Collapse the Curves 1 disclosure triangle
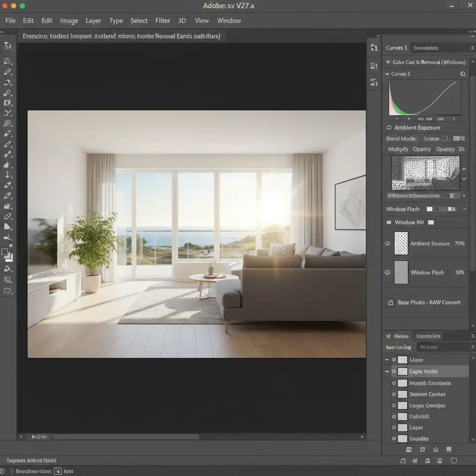Screen dimensions: 476x476 [x=387, y=74]
